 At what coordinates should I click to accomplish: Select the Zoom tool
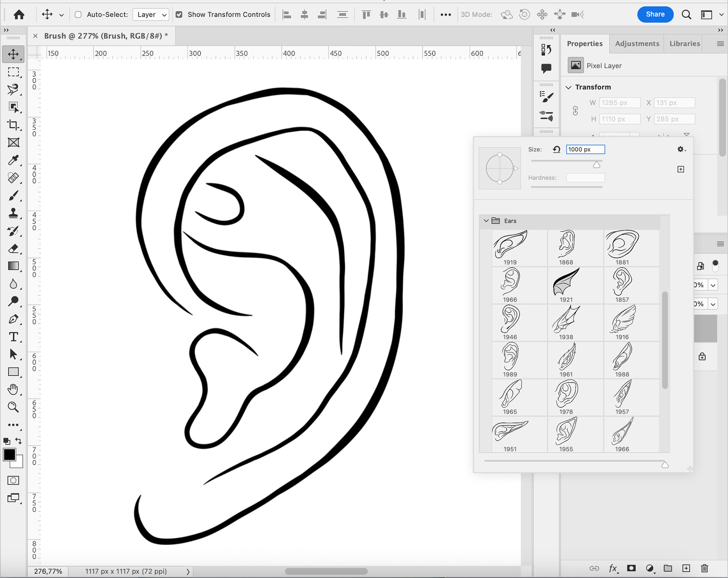point(13,407)
